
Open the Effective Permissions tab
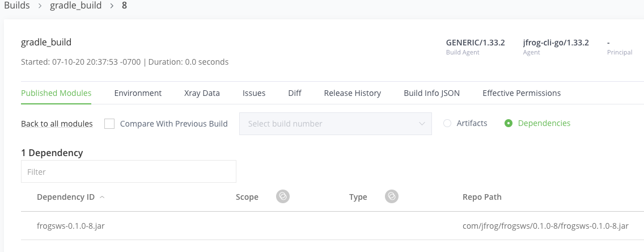522,93
